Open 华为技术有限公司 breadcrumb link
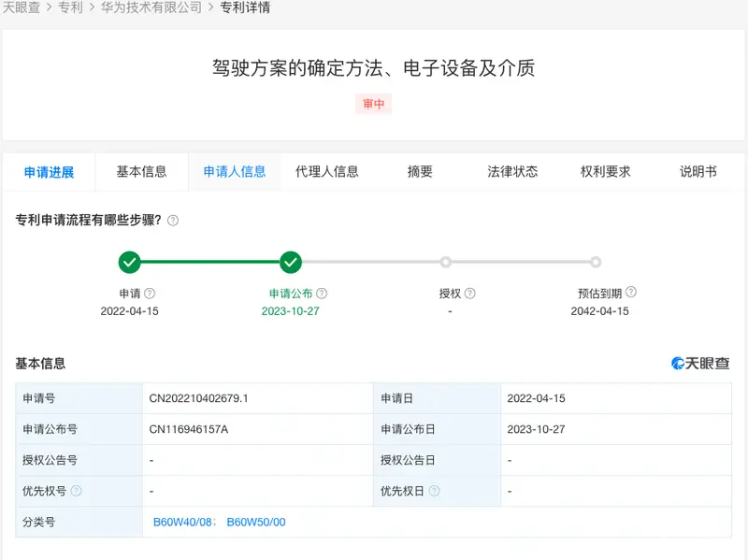The height and width of the screenshot is (560, 748). [151, 7]
